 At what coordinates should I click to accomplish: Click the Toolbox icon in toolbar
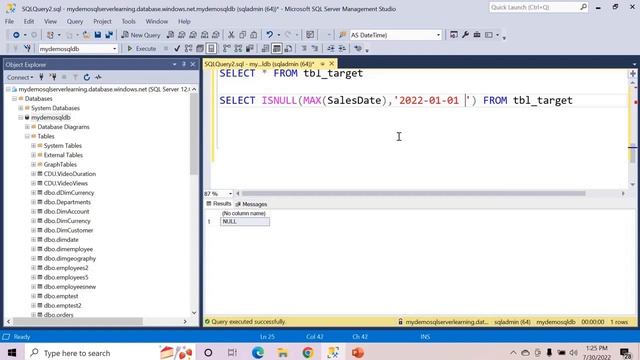[x=477, y=35]
